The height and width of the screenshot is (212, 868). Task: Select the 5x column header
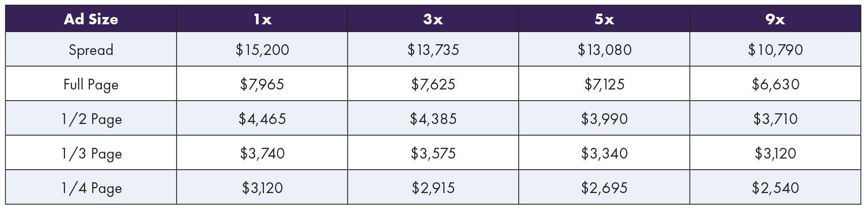(604, 19)
